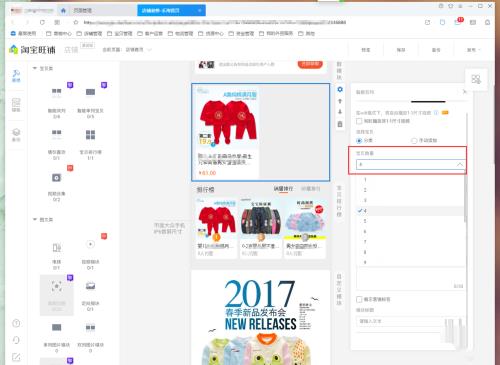Viewport: 500px width, 365px height.
Task: Click the browser home icon tab
Action: [x=63, y=11]
